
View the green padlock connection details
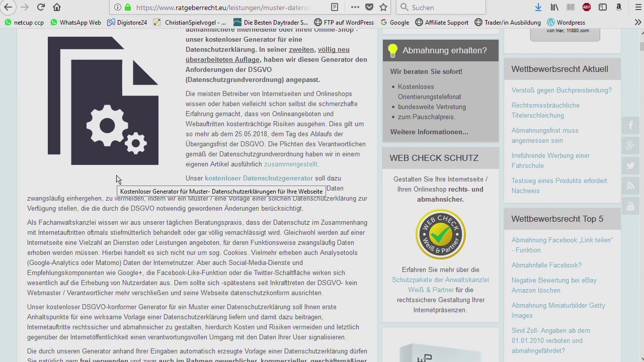pyautogui.click(x=128, y=8)
